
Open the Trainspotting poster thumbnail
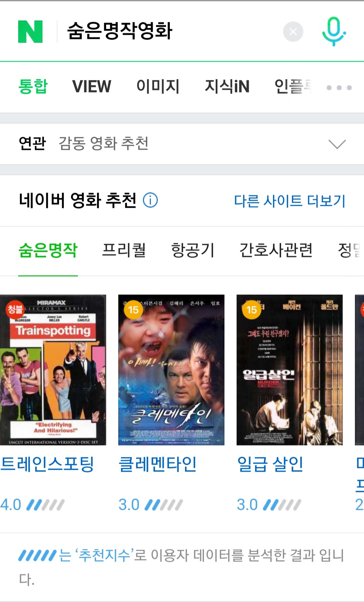[x=53, y=370]
